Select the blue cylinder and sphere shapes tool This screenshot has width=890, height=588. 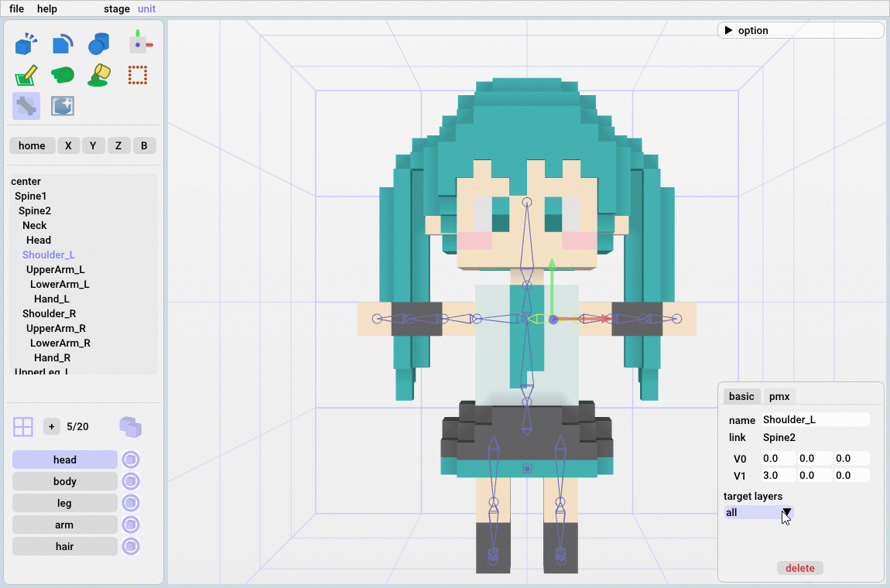[x=99, y=43]
